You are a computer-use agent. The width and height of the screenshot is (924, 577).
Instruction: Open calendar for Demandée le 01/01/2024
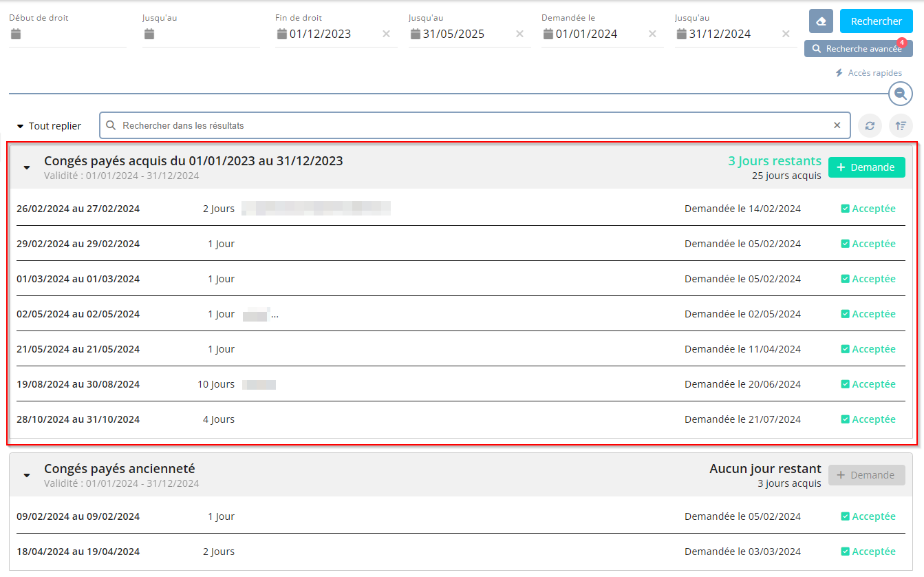tap(548, 34)
